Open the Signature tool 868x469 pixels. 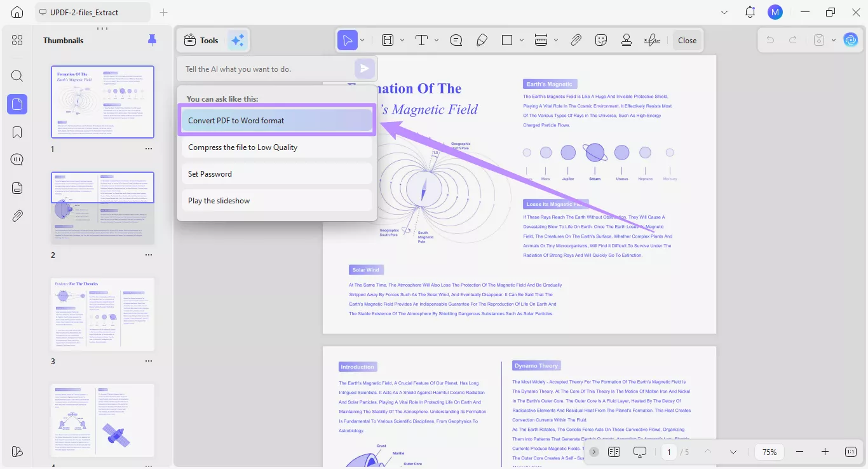651,39
